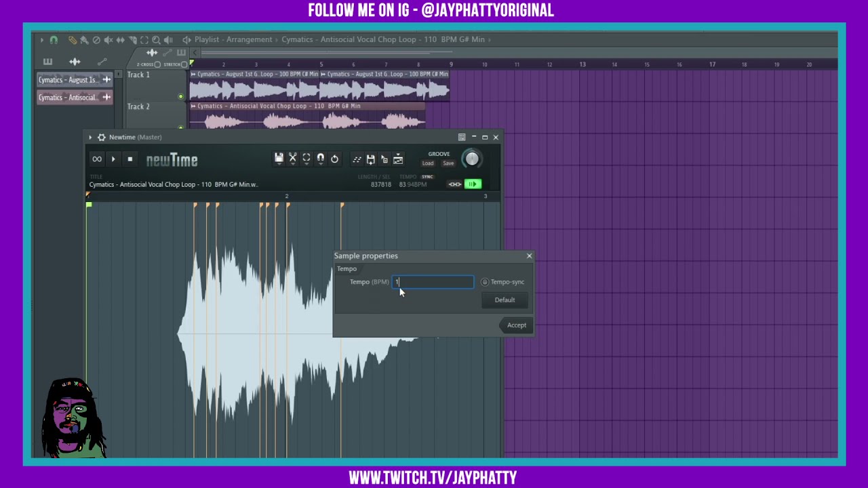Open menu of Antisocial Vocal Chop clip
The width and height of the screenshot is (868, 488).
pyautogui.click(x=193, y=106)
